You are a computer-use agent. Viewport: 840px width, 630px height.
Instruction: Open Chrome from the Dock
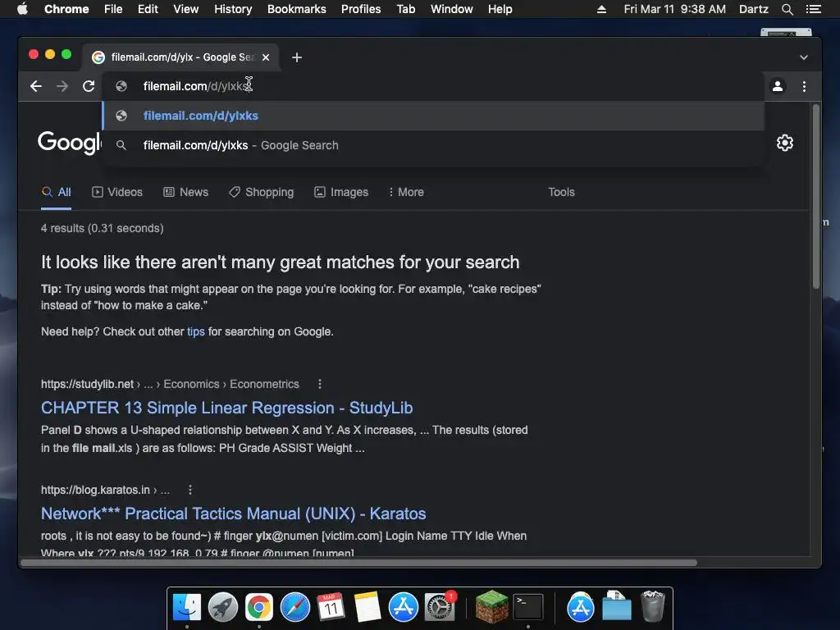258,607
